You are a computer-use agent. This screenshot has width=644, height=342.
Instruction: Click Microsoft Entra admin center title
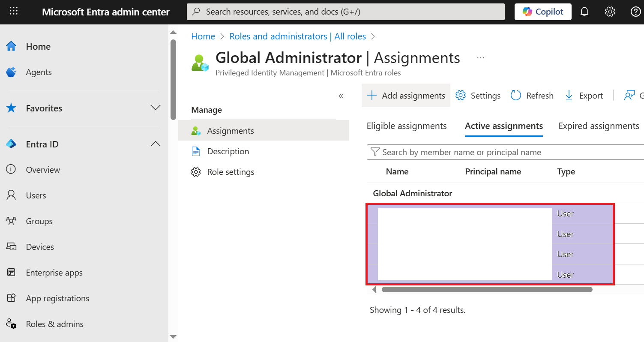(106, 12)
